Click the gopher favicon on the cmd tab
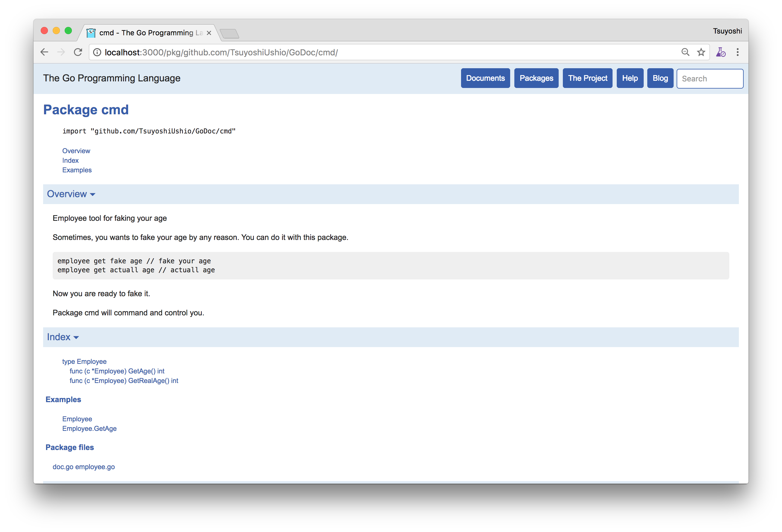782x532 pixels. 91,33
